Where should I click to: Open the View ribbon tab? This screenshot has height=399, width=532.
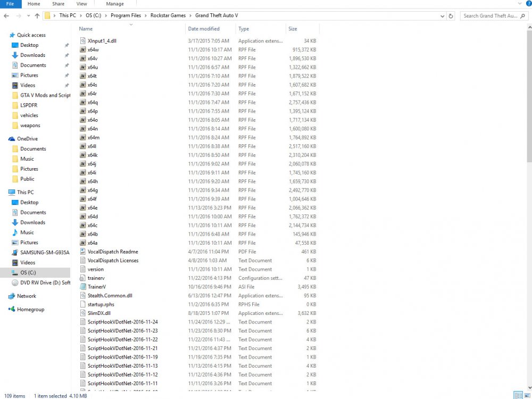pos(81,4)
